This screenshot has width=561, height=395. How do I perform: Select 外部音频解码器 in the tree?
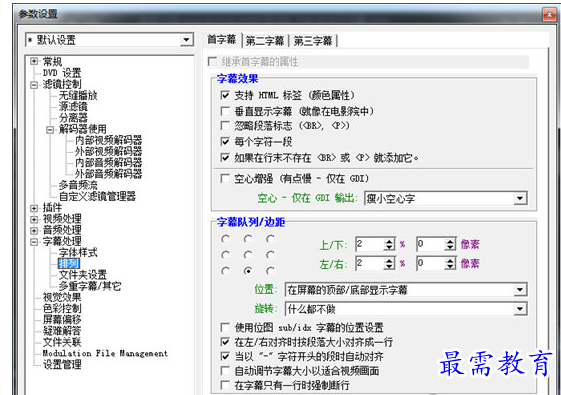pos(108,174)
